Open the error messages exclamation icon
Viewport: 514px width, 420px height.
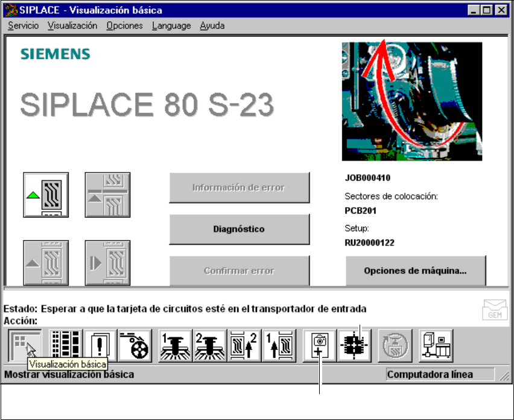click(x=100, y=346)
